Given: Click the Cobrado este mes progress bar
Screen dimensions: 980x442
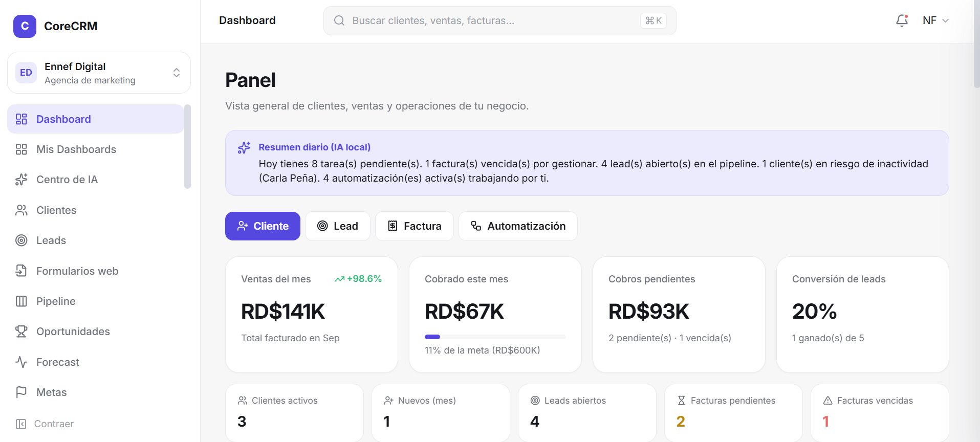Looking at the screenshot, I should click(495, 337).
